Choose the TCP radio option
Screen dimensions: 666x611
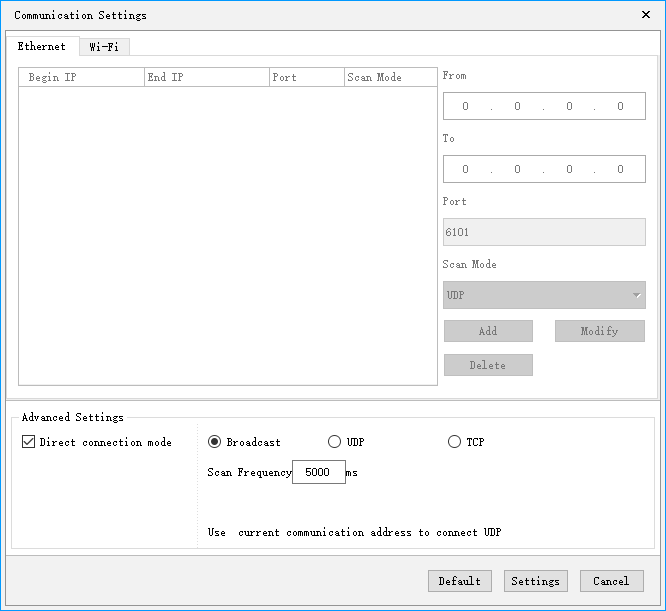tap(455, 442)
